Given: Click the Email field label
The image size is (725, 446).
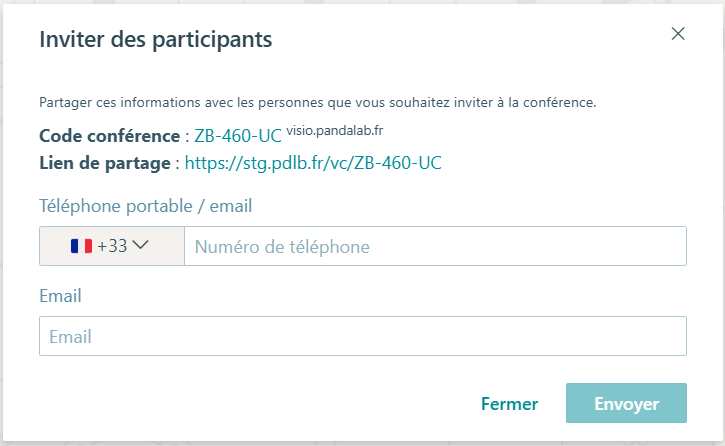Looking at the screenshot, I should point(60,296).
